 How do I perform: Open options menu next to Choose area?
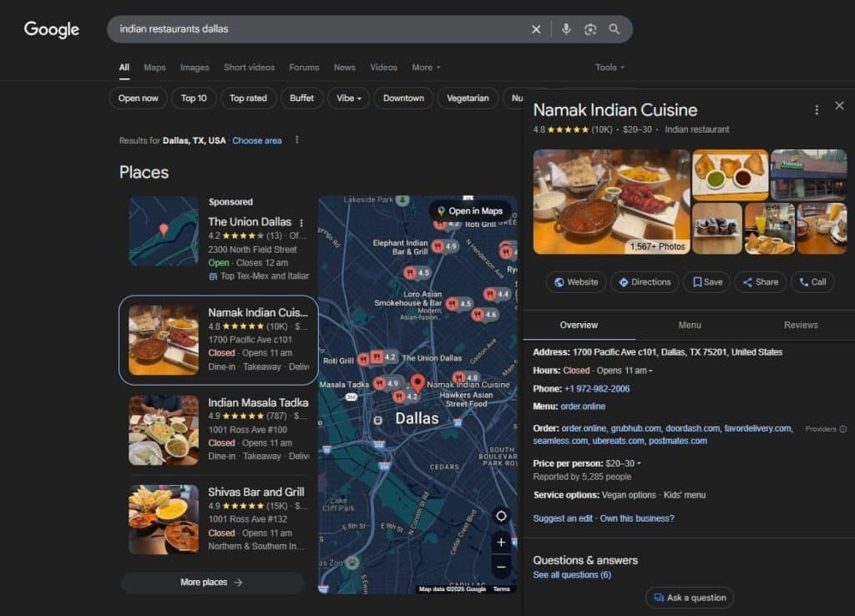296,140
